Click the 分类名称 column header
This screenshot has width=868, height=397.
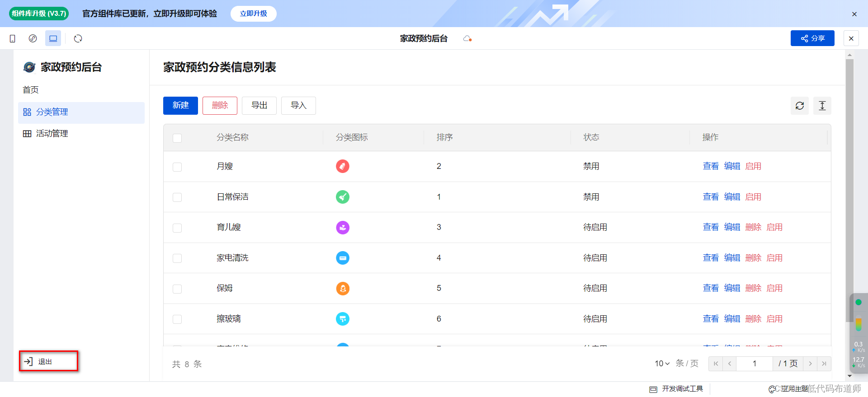(232, 137)
